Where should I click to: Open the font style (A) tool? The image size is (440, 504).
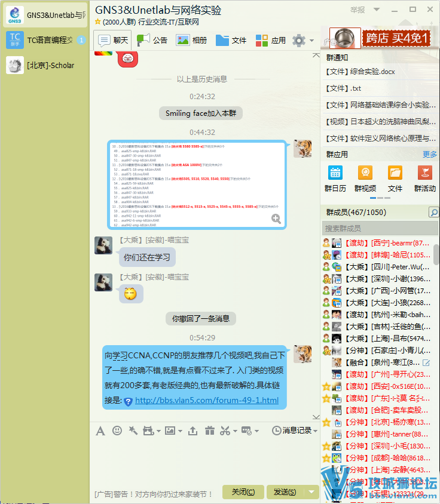[100, 431]
